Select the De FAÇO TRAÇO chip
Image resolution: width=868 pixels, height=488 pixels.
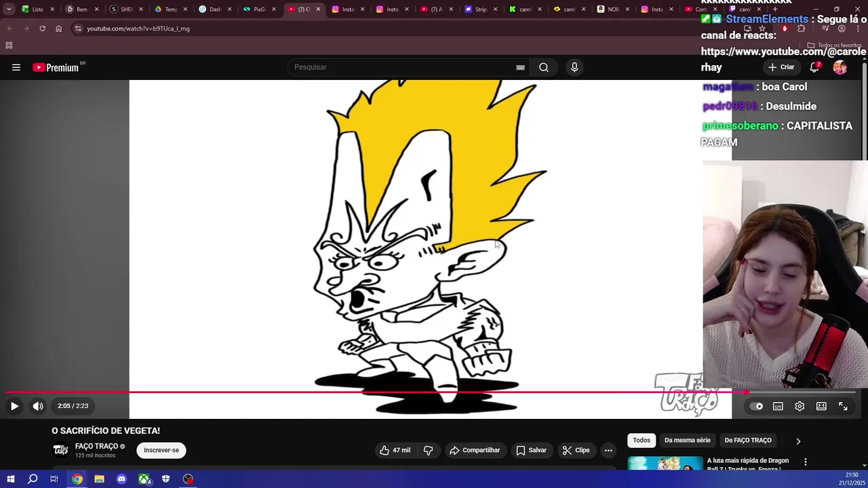point(748,441)
